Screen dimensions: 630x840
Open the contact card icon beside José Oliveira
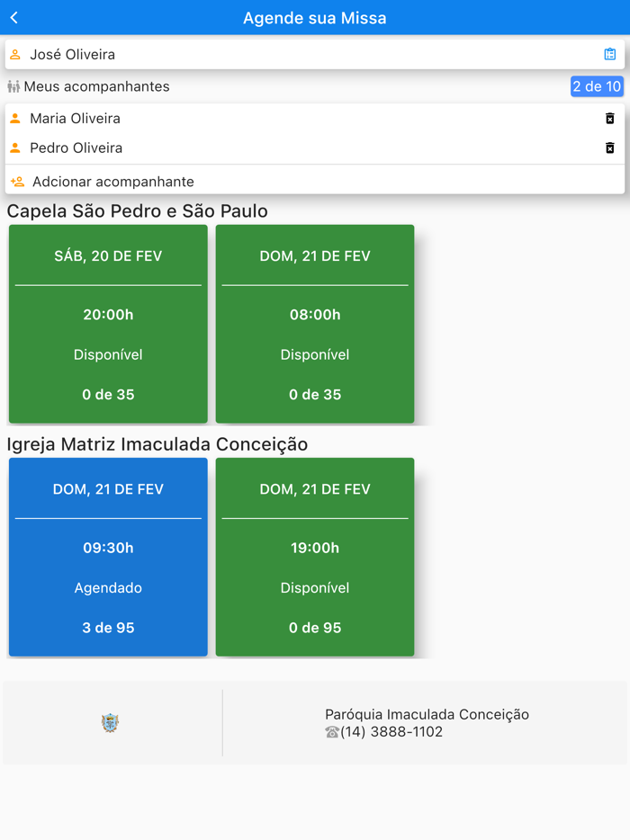point(610,55)
